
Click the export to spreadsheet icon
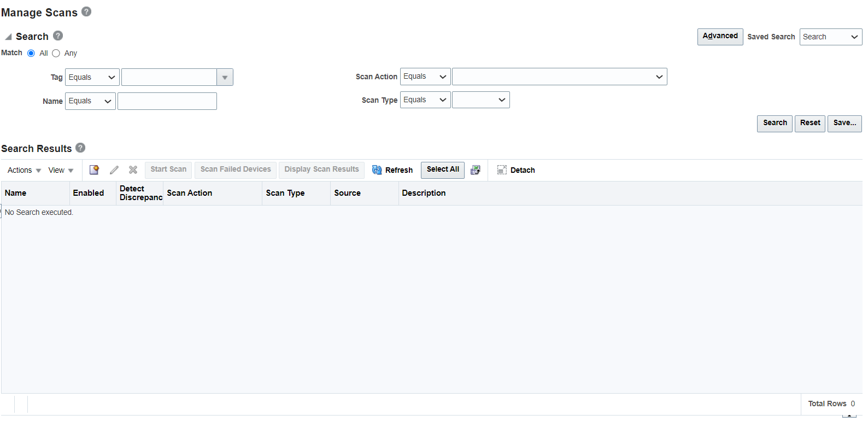(x=476, y=170)
